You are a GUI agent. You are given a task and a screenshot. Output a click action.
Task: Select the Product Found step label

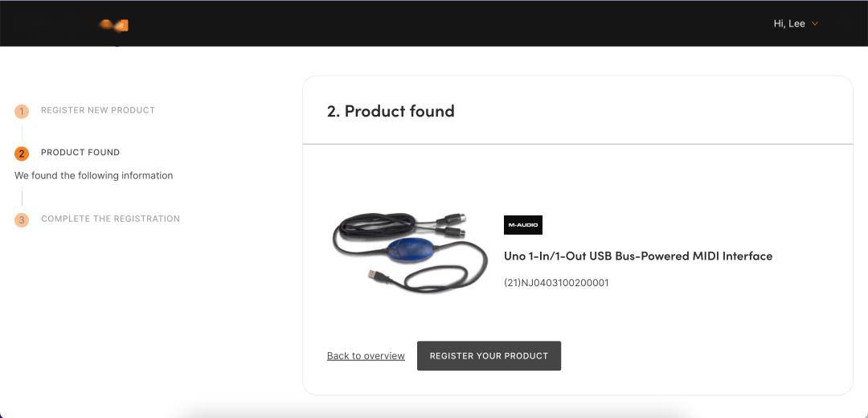[80, 152]
